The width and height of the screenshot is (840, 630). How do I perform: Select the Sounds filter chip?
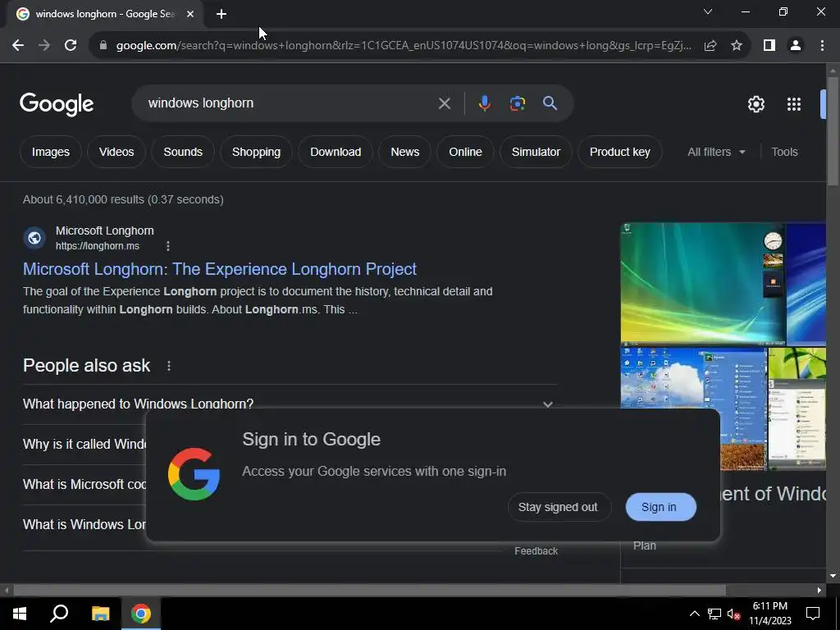pos(183,152)
